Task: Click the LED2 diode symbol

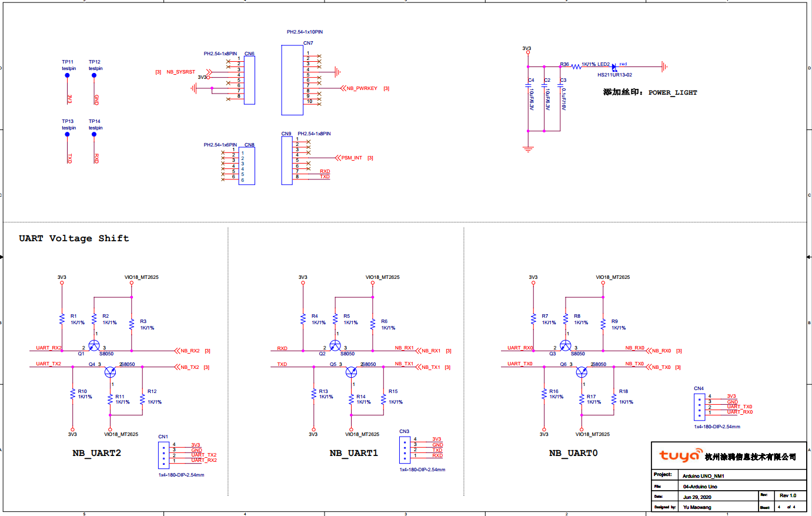Action: coord(614,67)
